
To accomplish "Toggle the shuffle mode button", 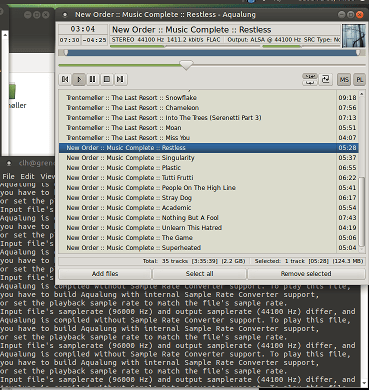I will tap(325, 79).
